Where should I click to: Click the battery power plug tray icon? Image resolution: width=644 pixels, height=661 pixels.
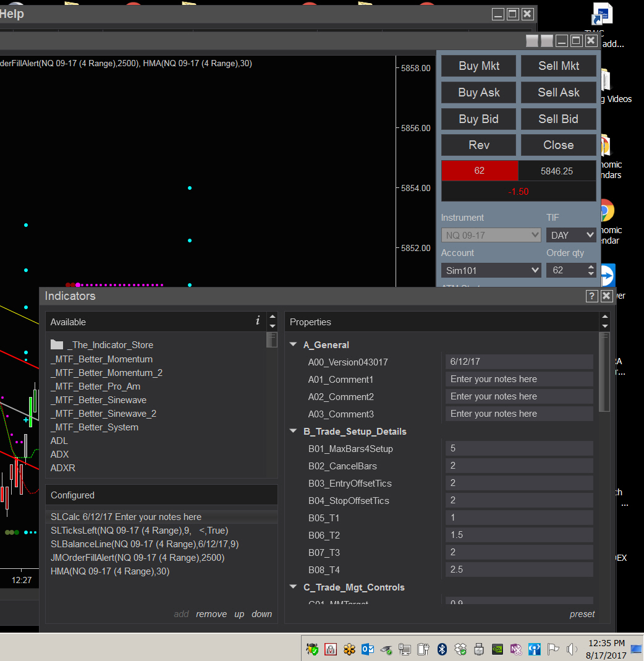click(x=423, y=649)
